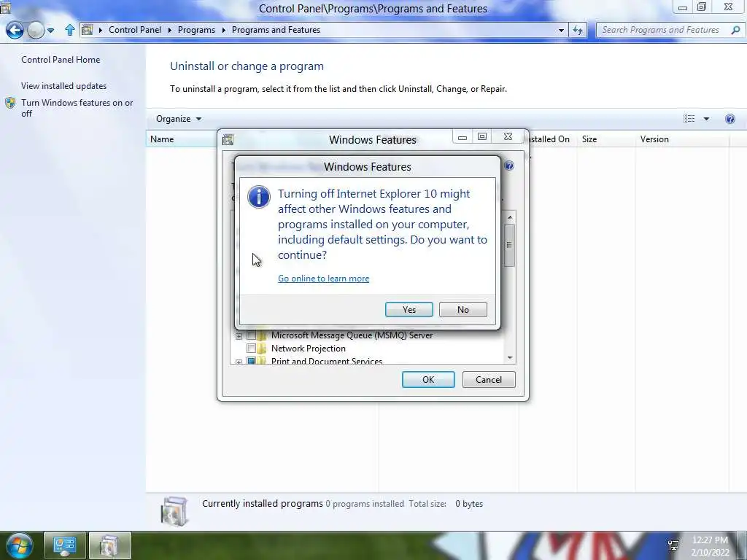This screenshot has width=747, height=560.
Task: Open Programs and Features help icon
Action: click(729, 119)
